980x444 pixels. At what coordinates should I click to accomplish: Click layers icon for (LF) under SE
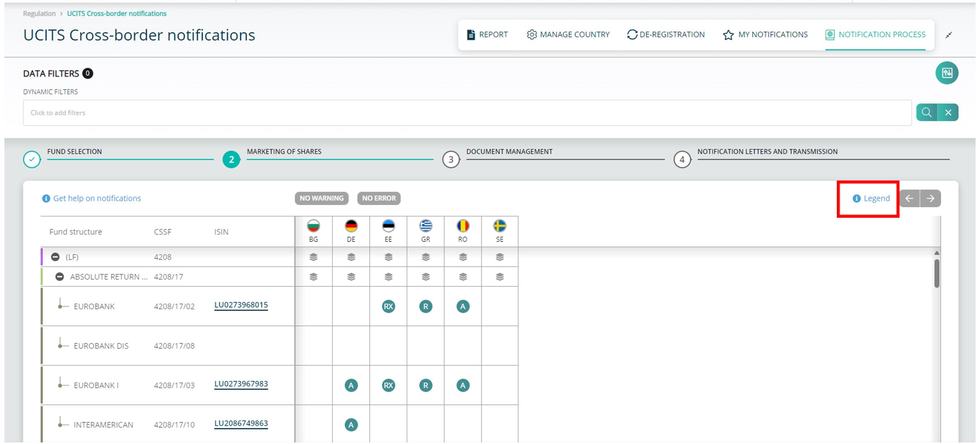click(x=500, y=257)
